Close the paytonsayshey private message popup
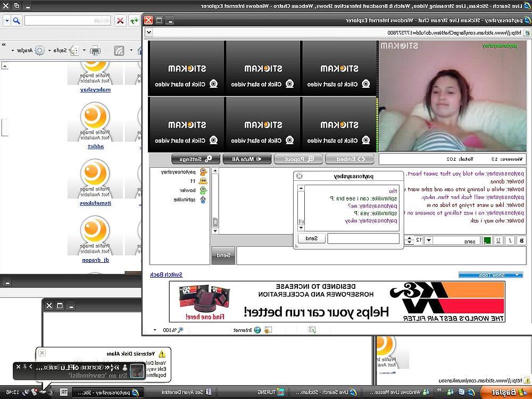Viewport: 532px width, 399px height. [x=299, y=176]
